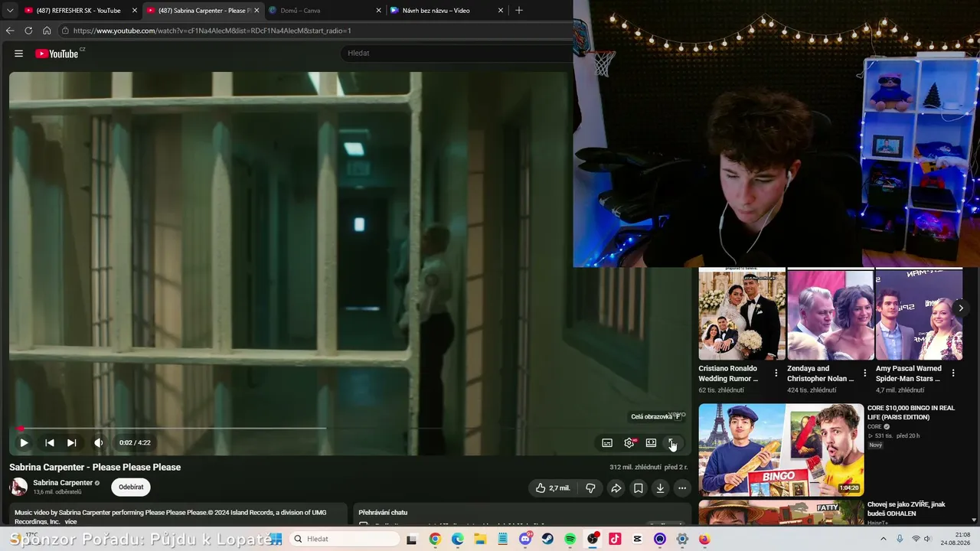Go to the previous video in playlist
This screenshot has height=551, width=980.
point(50,442)
